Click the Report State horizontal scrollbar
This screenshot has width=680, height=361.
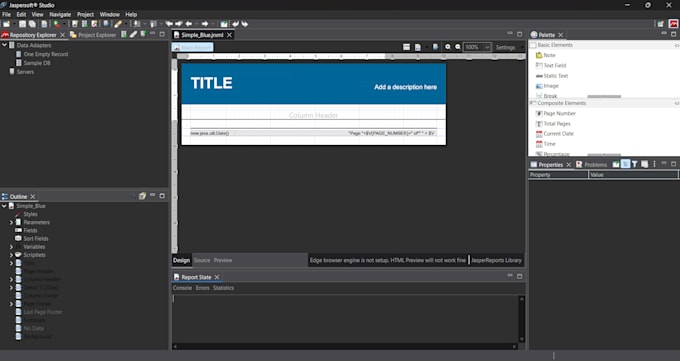click(345, 346)
